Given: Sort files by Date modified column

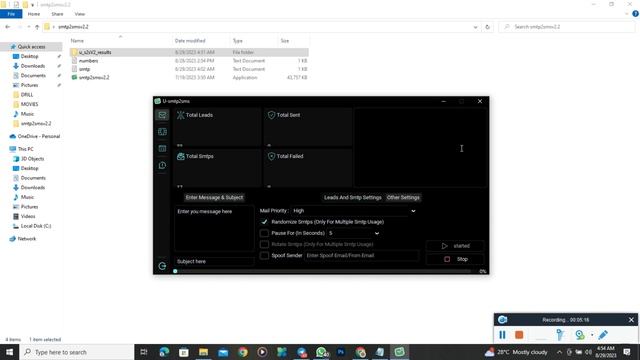Looking at the screenshot, I should (190, 41).
